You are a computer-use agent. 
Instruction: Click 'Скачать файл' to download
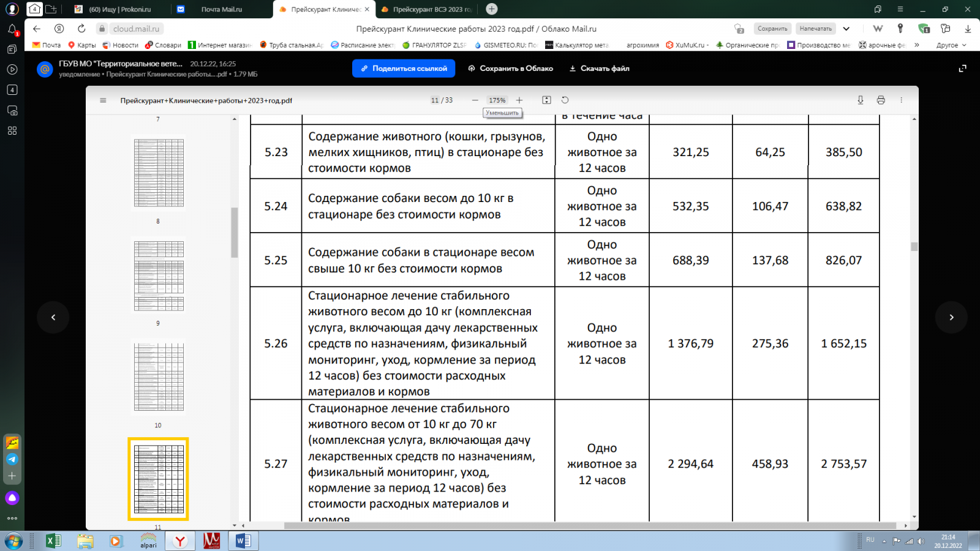tap(599, 69)
